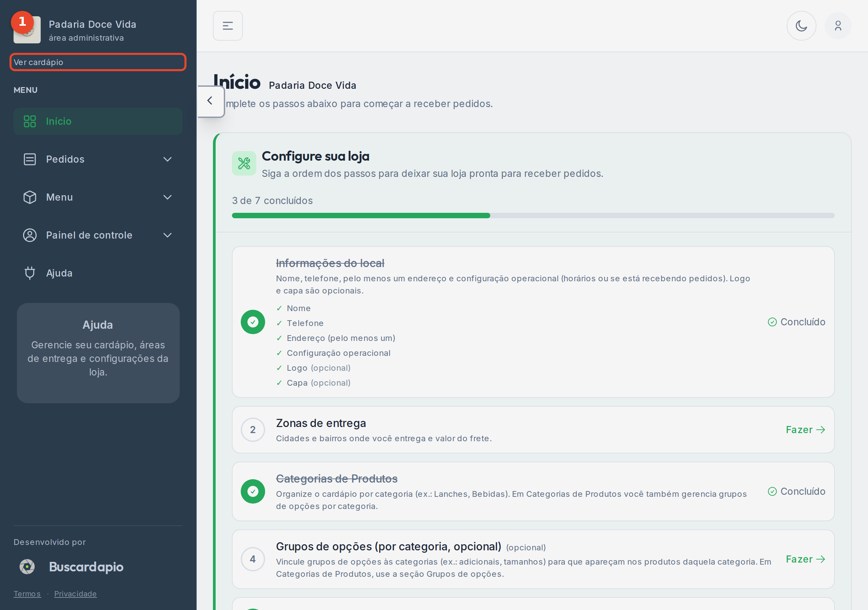
Task: Click the Configure sua loja tools icon
Action: coord(244,163)
